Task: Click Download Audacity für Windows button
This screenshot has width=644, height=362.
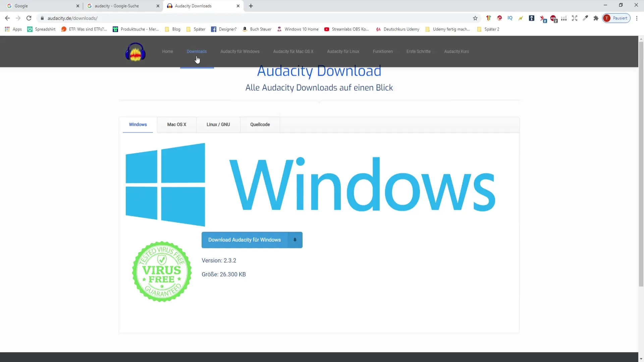Action: click(x=252, y=240)
